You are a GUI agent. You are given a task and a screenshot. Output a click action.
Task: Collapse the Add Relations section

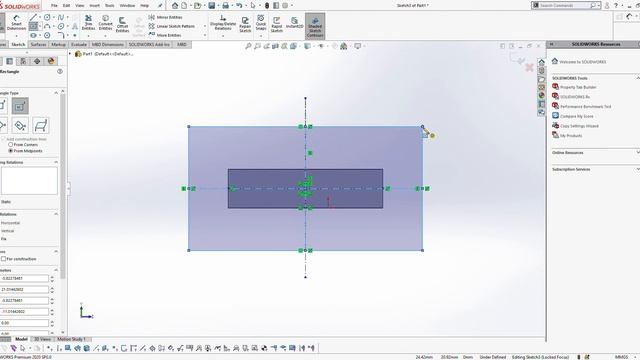[x=56, y=214]
